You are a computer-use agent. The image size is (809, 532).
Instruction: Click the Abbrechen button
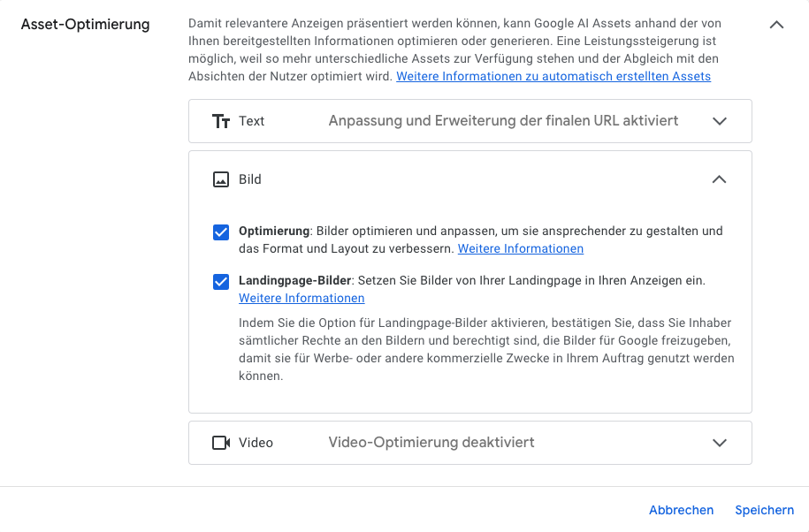pyautogui.click(x=681, y=510)
